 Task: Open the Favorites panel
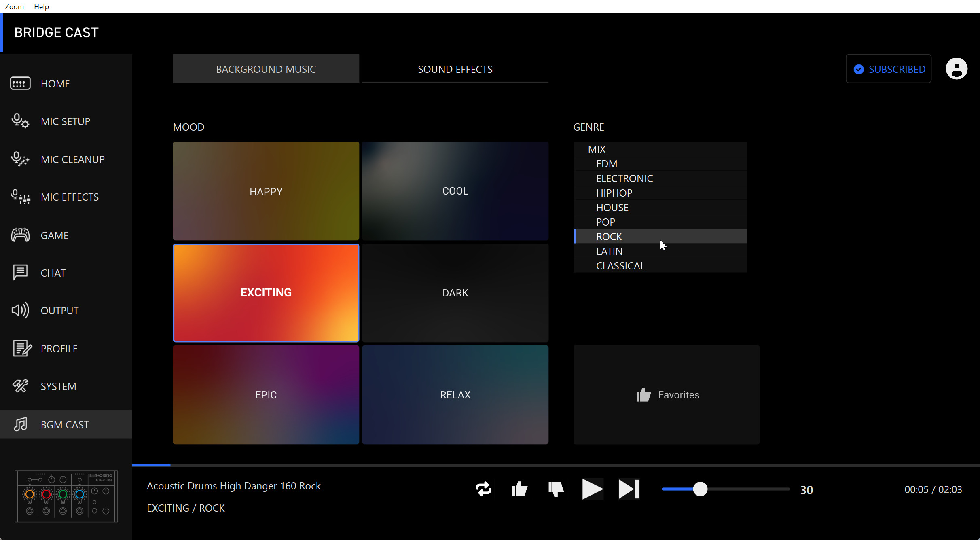667,395
